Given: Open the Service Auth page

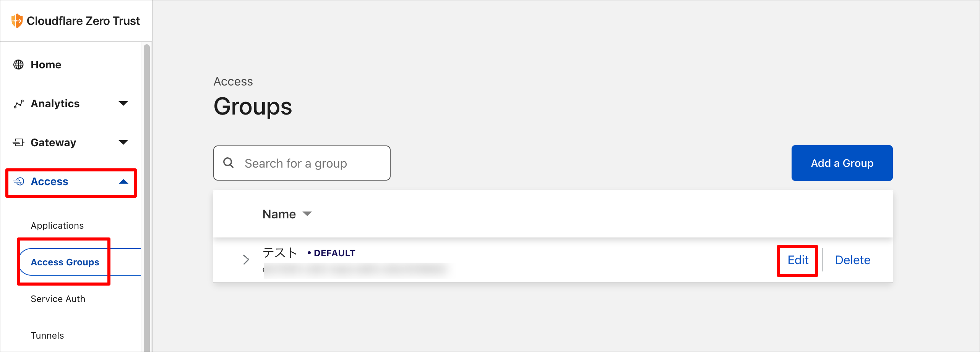Looking at the screenshot, I should [58, 299].
